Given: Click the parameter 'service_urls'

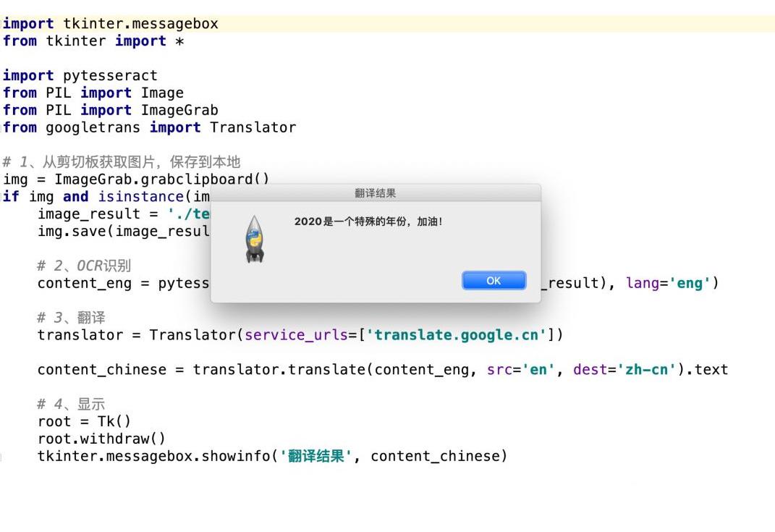Looking at the screenshot, I should tap(296, 335).
